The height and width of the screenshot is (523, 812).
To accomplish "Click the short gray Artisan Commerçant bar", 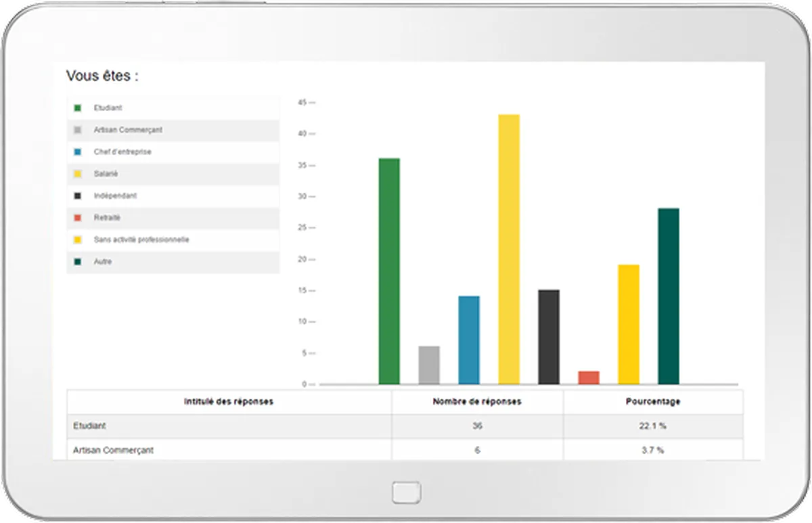I will click(x=429, y=365).
